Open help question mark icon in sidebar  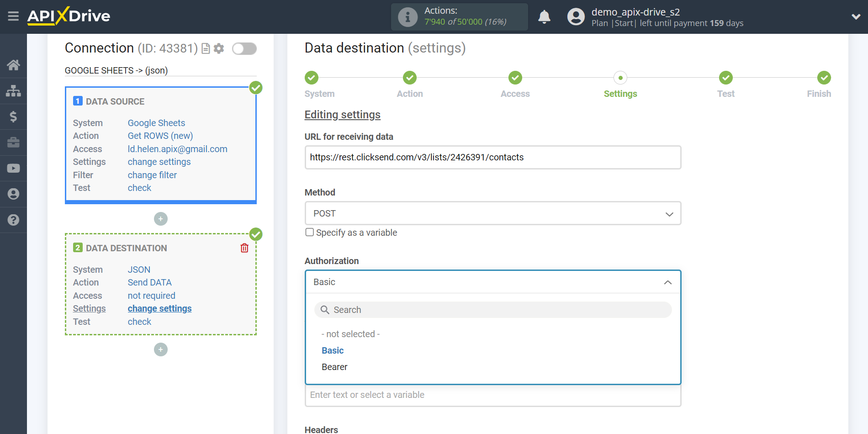13,220
